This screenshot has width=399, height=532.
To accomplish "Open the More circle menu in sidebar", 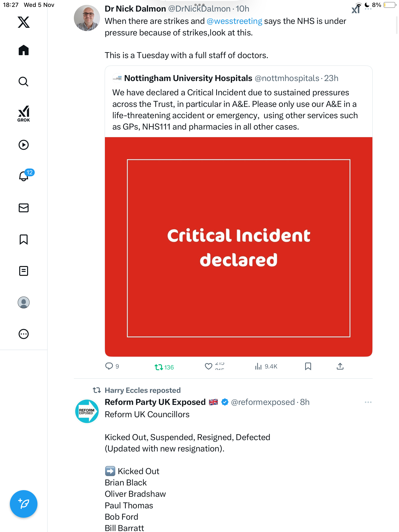I will click(24, 334).
